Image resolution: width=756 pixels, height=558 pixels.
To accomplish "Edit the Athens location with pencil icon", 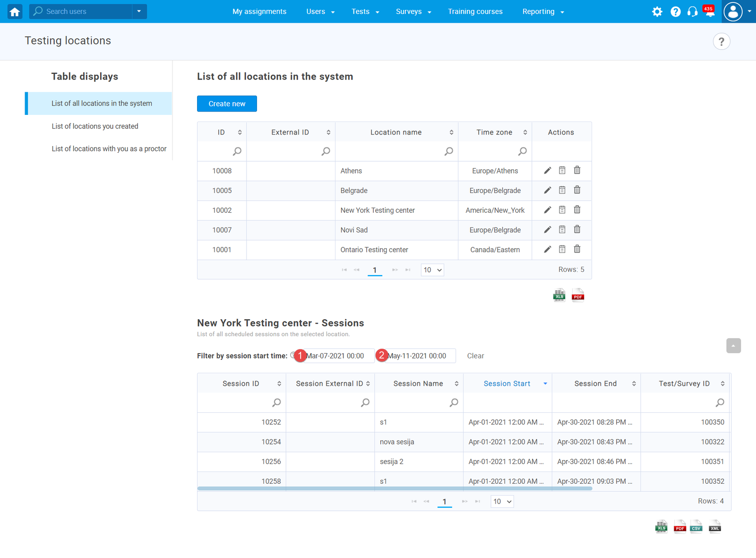I will pyautogui.click(x=547, y=171).
